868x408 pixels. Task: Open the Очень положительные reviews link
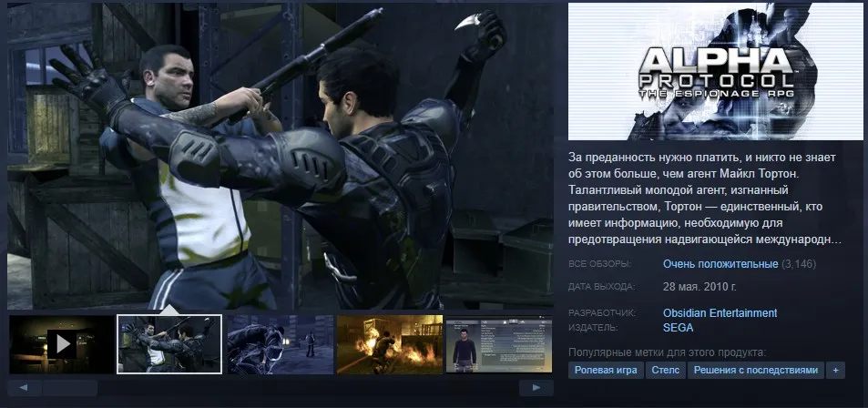pos(720,264)
